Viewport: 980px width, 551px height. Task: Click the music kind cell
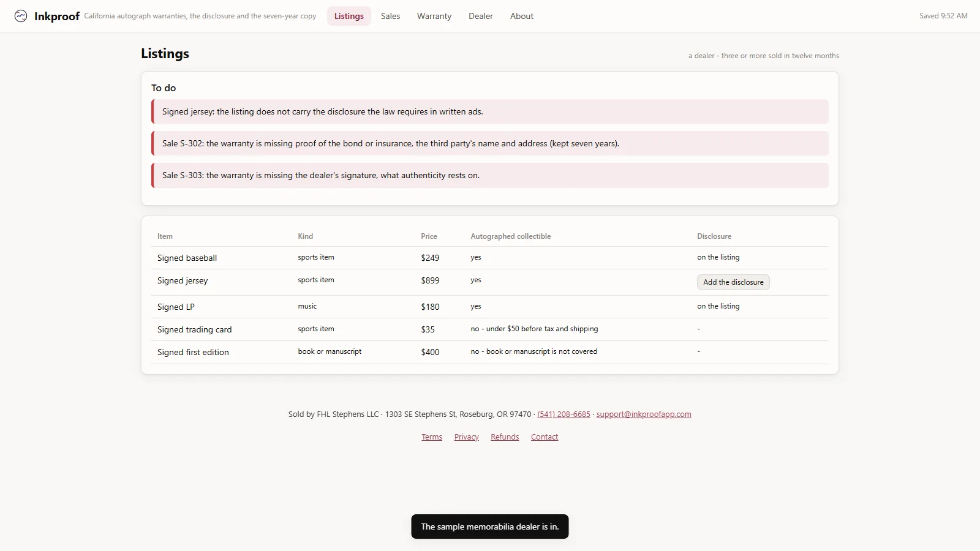[307, 306]
